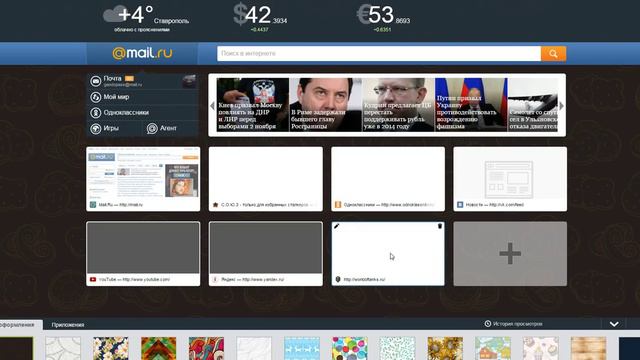
Task: Switch to the Приложения tab
Action: [x=68, y=325]
